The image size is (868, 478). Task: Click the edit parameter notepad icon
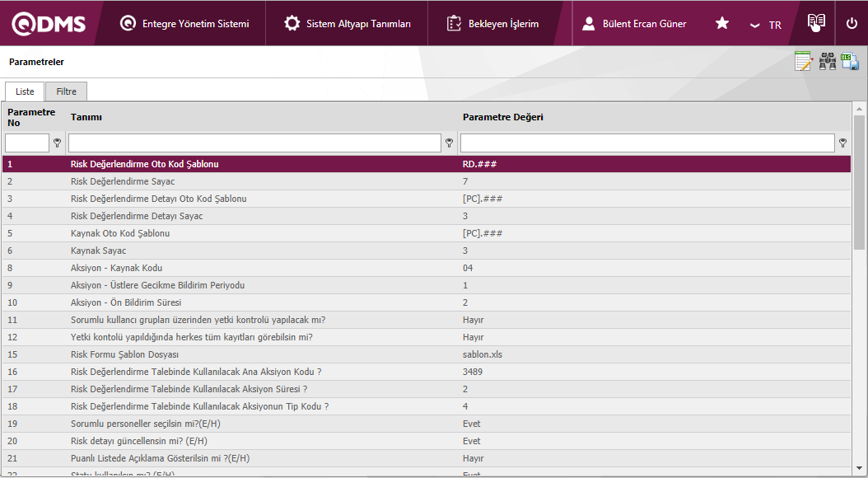[x=803, y=62]
